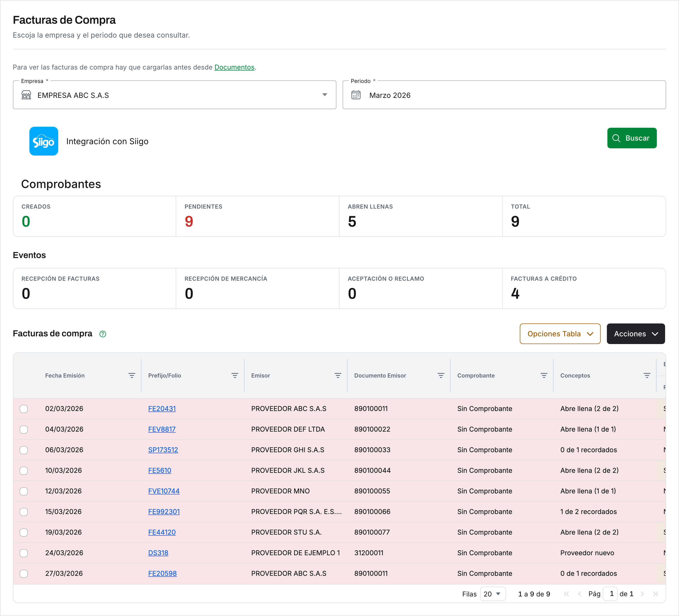Select the checkbox for invoice FE20431

[x=24, y=409]
